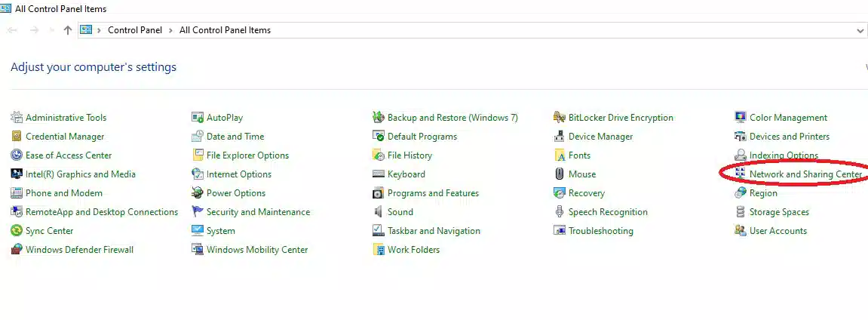Image resolution: width=868 pixels, height=320 pixels.
Task: Click the All Control Panel Items breadcrumb
Action: [x=225, y=30]
